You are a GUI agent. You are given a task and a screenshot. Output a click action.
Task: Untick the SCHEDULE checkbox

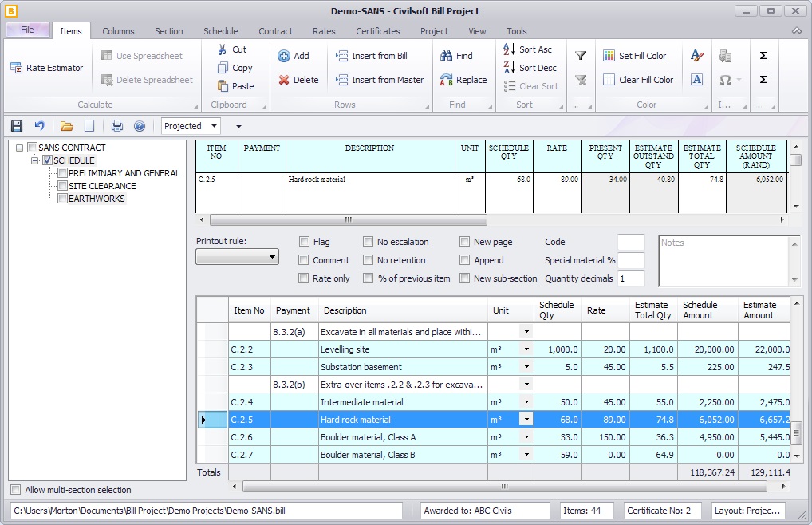click(x=47, y=160)
